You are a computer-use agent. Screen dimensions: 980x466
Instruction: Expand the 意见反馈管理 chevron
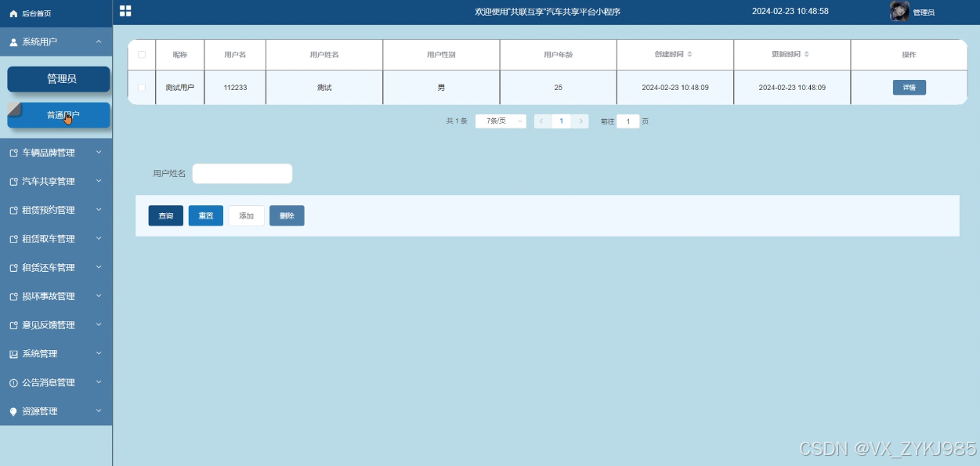point(99,324)
